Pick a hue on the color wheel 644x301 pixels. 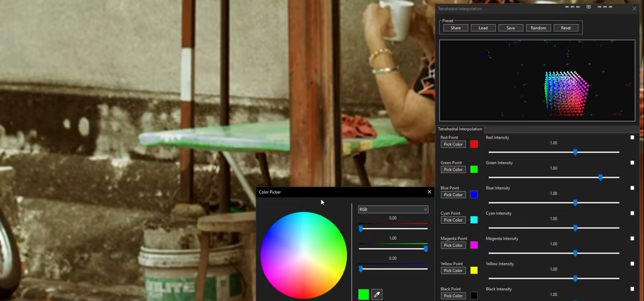[x=303, y=255]
